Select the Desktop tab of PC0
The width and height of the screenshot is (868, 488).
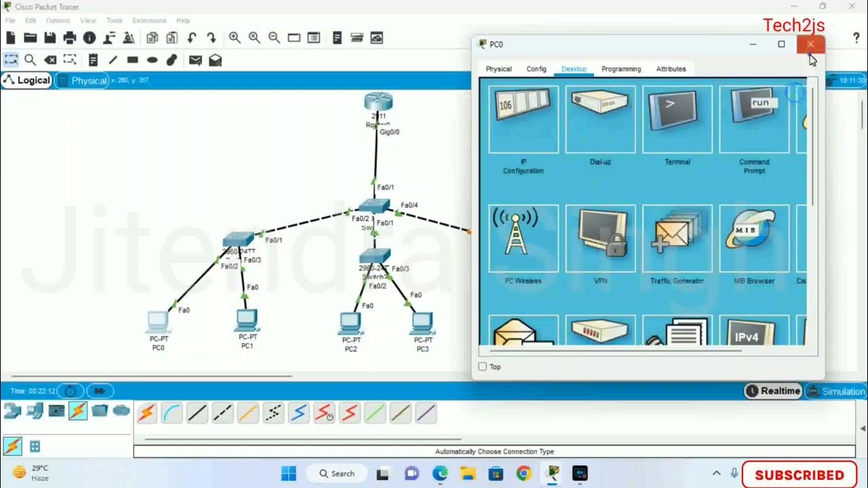pos(574,68)
